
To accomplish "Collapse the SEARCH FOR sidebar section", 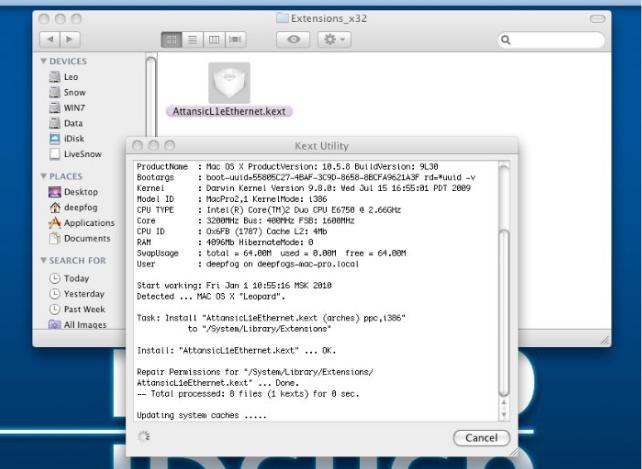I will [x=43, y=260].
